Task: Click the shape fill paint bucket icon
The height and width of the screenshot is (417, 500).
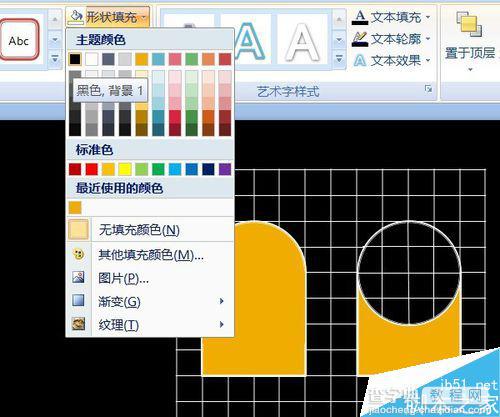Action: [75, 17]
